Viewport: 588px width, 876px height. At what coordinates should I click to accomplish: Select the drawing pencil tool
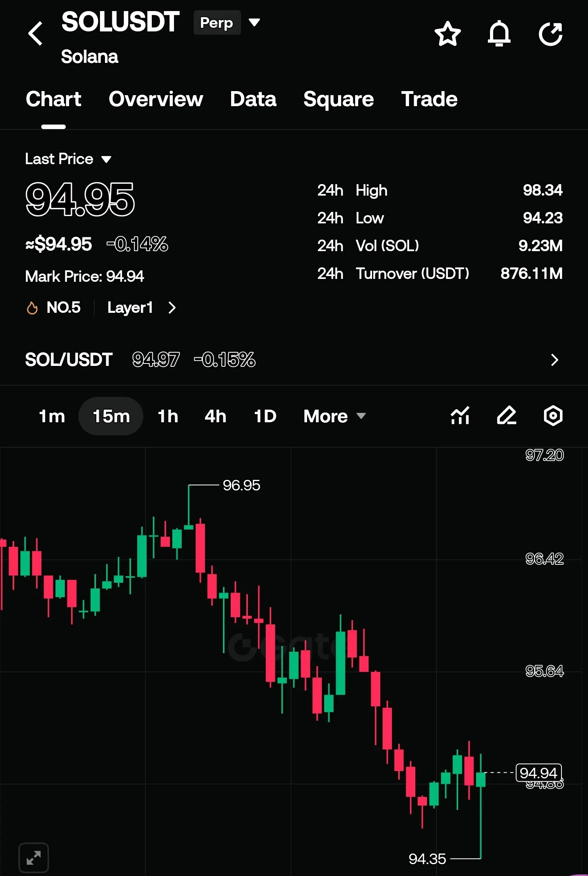(x=507, y=416)
